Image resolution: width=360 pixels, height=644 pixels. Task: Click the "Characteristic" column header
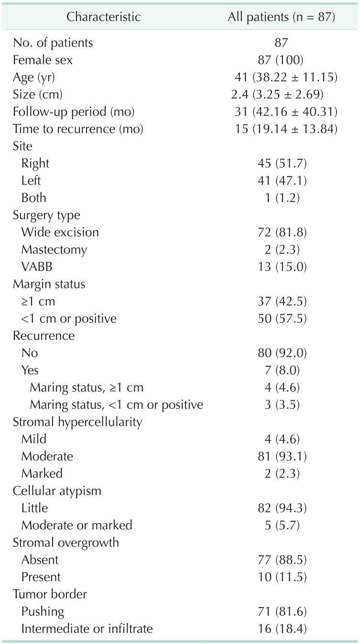pyautogui.click(x=103, y=17)
